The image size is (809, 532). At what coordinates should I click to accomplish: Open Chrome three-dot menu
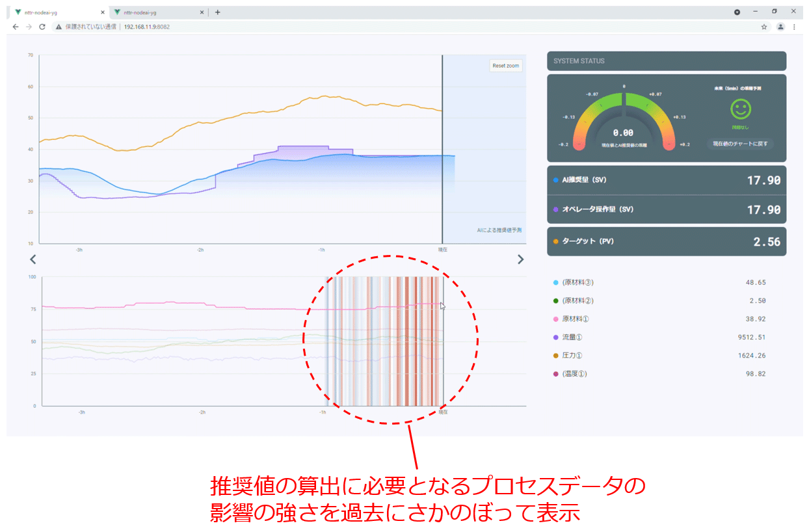pyautogui.click(x=794, y=27)
